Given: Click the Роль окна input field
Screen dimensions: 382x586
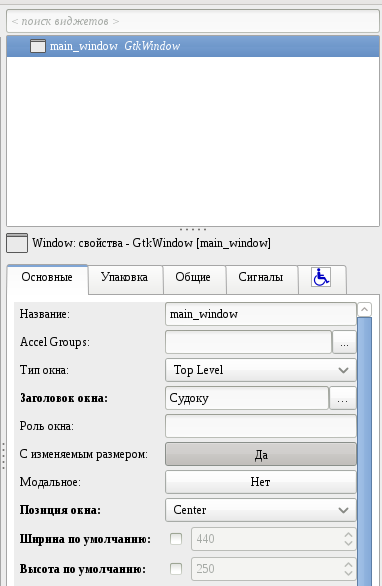Looking at the screenshot, I should click(261, 426).
